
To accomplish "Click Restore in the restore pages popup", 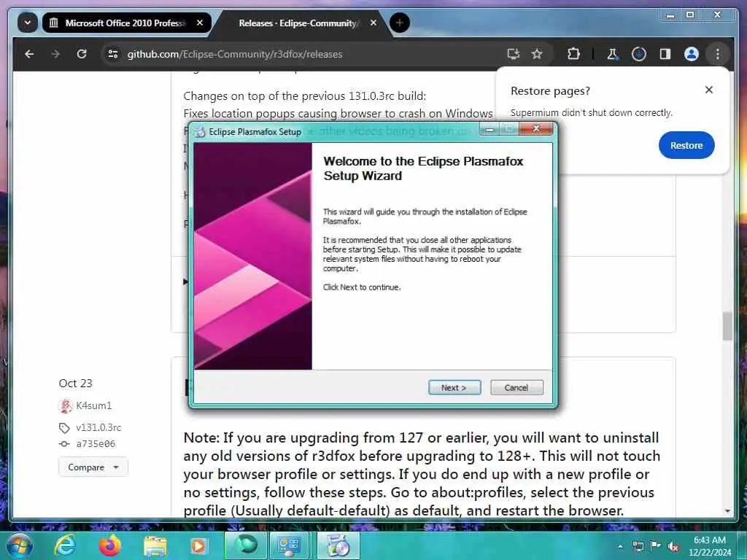I will [686, 145].
